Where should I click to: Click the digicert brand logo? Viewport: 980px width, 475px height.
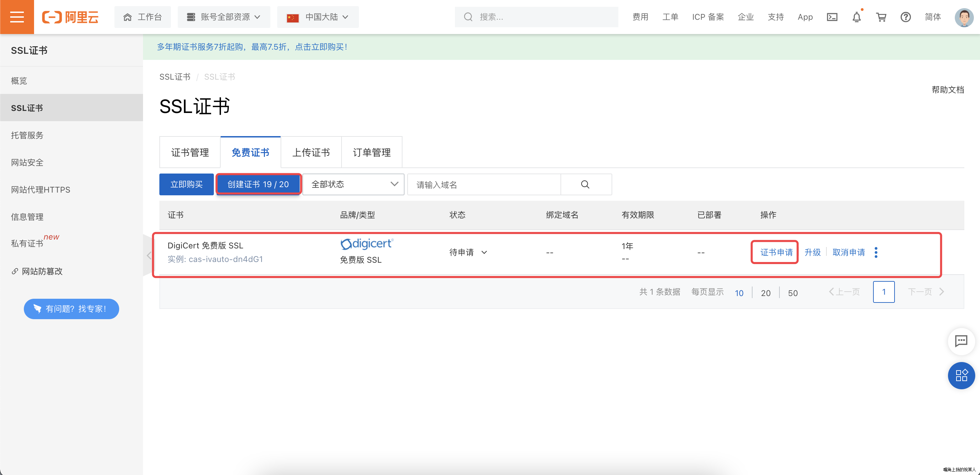point(366,244)
